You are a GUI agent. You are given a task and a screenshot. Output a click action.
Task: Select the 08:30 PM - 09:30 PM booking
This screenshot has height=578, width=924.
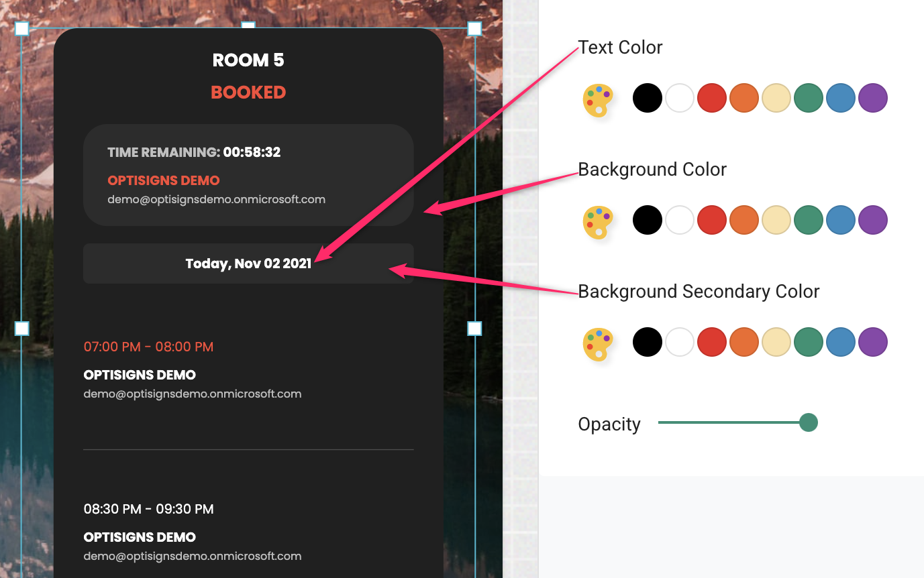point(248,532)
